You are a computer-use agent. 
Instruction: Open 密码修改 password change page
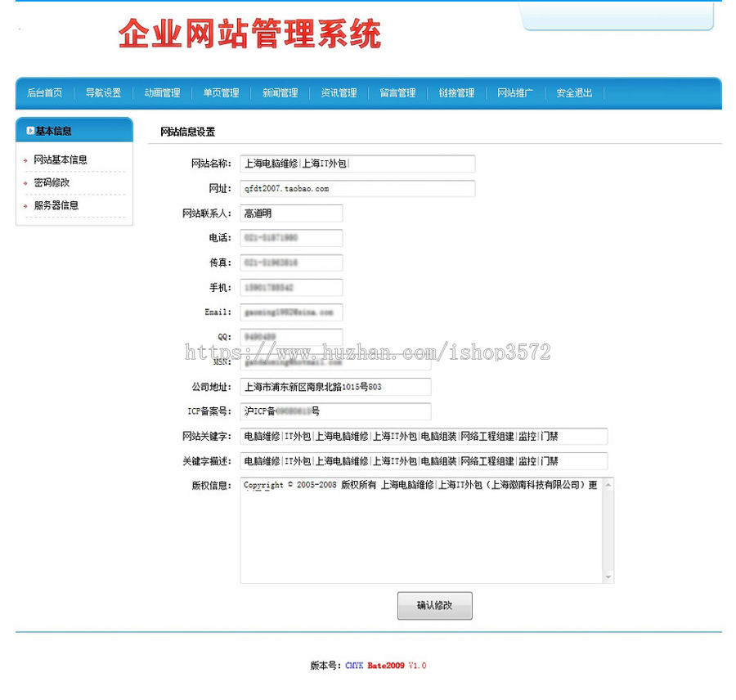pyautogui.click(x=51, y=182)
